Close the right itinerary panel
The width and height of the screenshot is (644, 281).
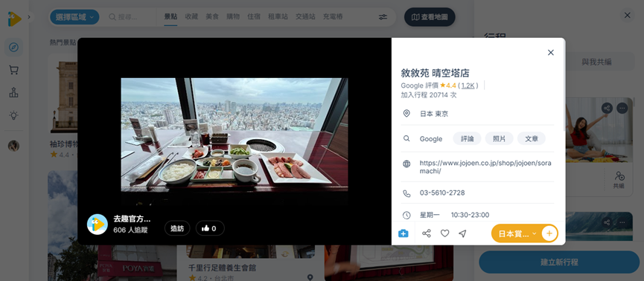pos(627,15)
